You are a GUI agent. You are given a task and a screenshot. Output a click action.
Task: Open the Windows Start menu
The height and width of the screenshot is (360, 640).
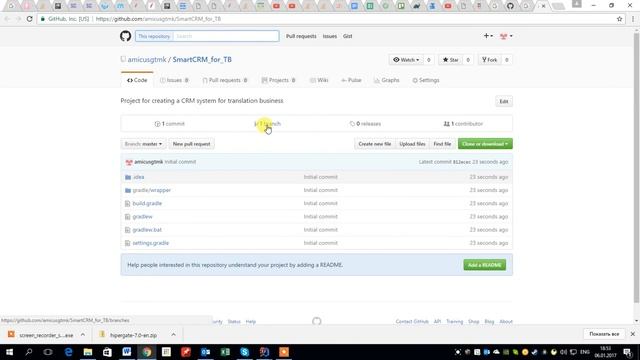pyautogui.click(x=9, y=352)
